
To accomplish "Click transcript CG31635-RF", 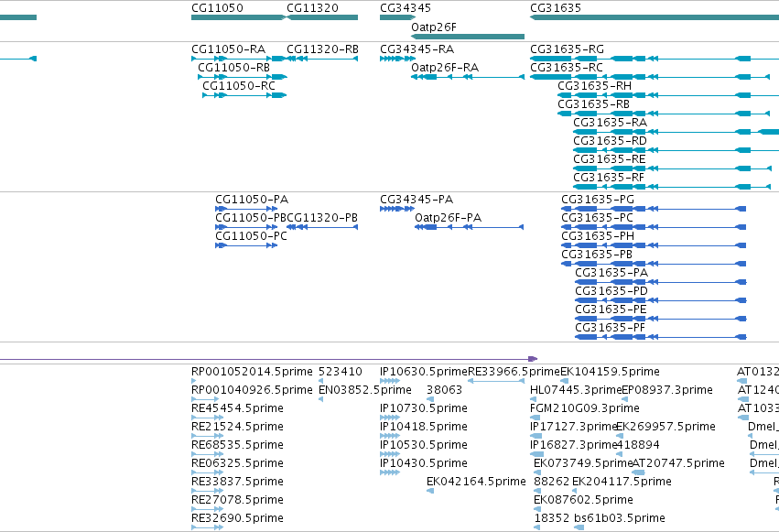I will [x=672, y=188].
